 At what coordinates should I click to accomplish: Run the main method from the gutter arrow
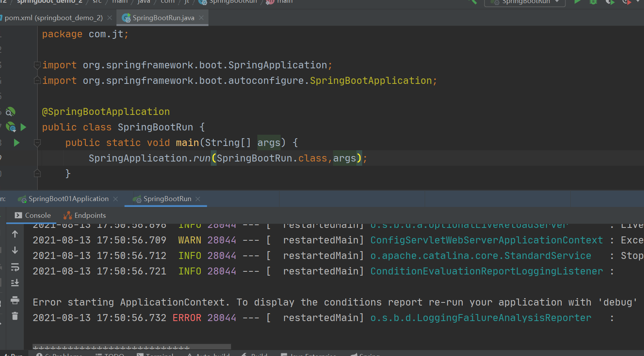click(x=16, y=142)
